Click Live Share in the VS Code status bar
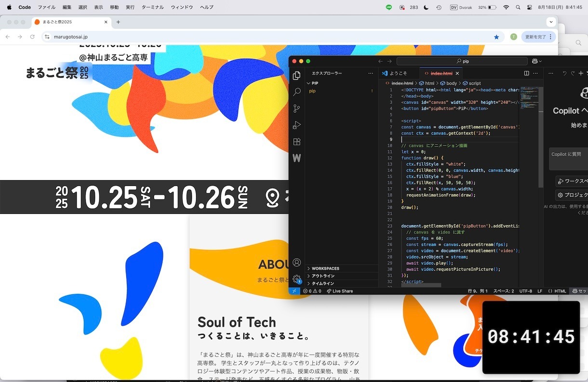Screen dimensions: 588x382 pyautogui.click(x=340, y=291)
